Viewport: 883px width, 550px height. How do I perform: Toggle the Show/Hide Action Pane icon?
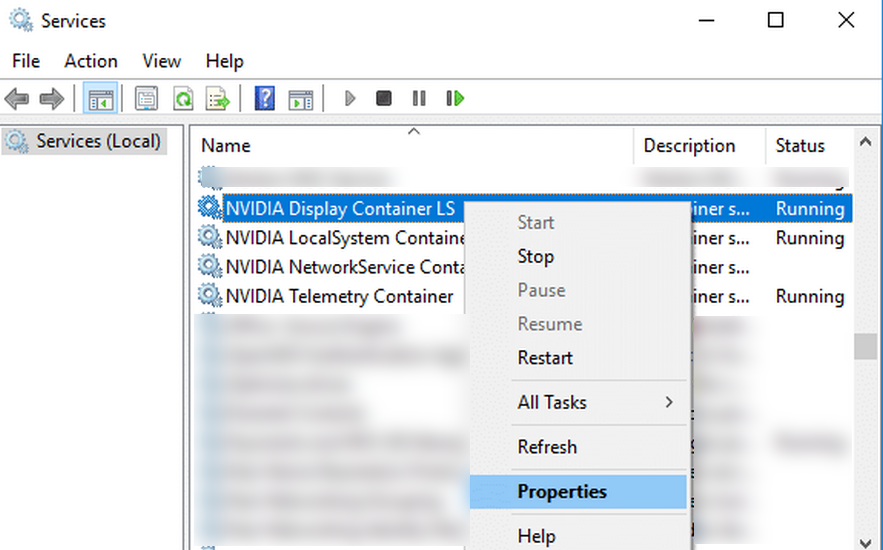pos(301,99)
